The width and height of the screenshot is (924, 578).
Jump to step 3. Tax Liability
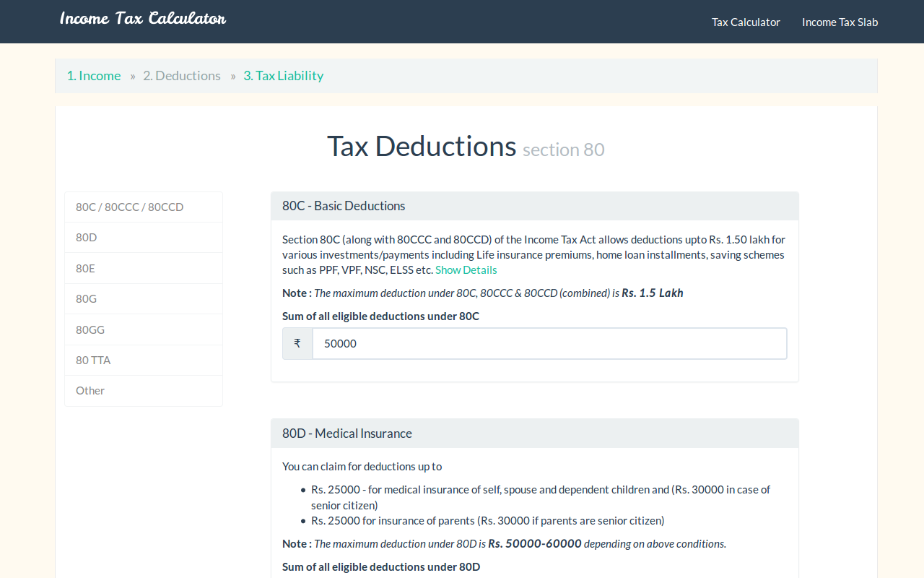[283, 76]
